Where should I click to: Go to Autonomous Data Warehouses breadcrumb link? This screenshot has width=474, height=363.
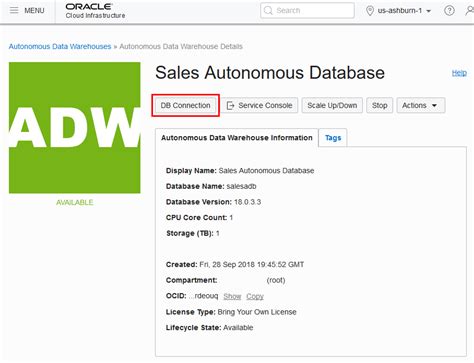60,46
